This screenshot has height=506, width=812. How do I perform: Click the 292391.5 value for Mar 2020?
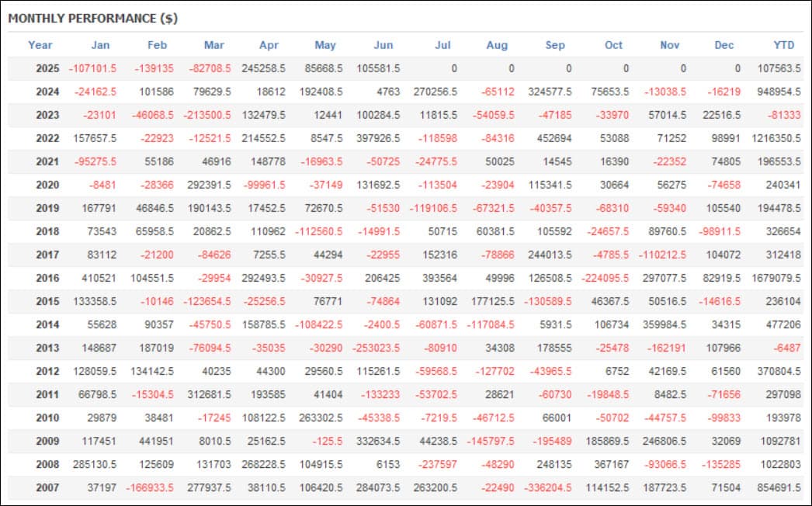click(x=210, y=185)
